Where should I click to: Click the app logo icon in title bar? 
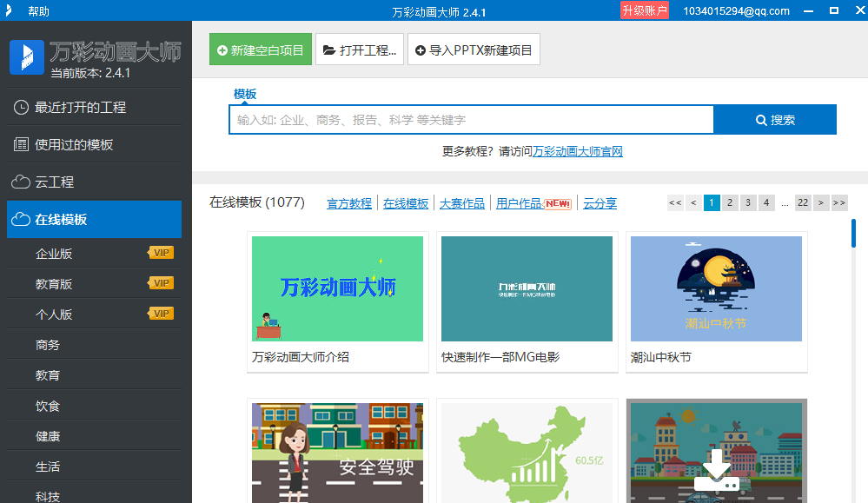click(x=8, y=10)
